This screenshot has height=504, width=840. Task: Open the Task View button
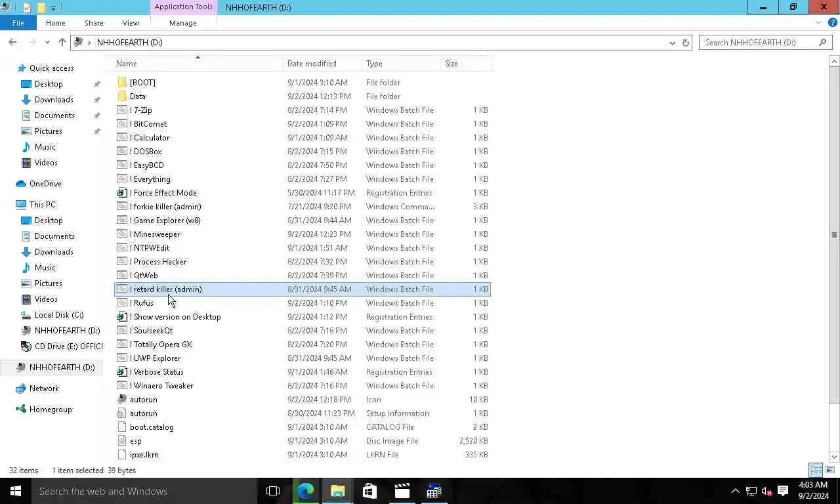click(x=273, y=491)
